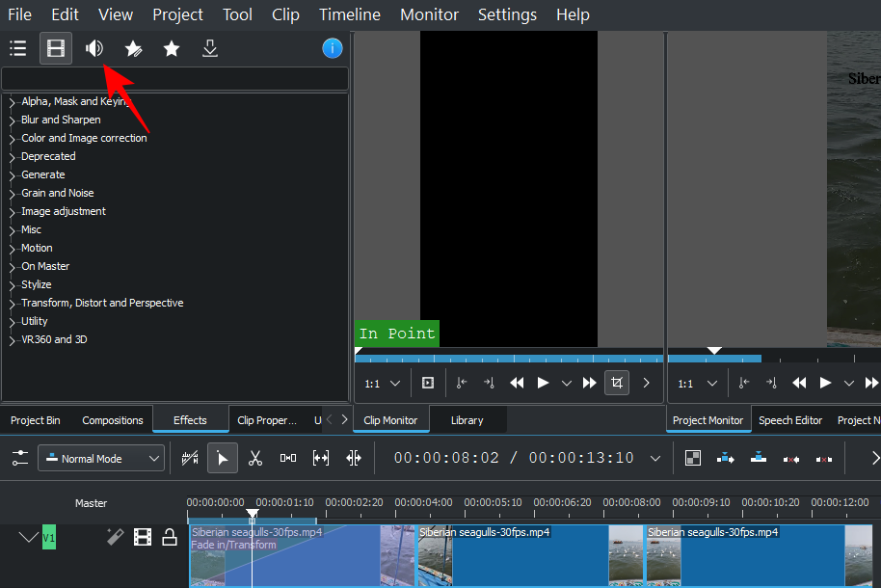Image resolution: width=881 pixels, height=588 pixels.
Task: Switch to the Compositions tab
Action: tap(113, 420)
